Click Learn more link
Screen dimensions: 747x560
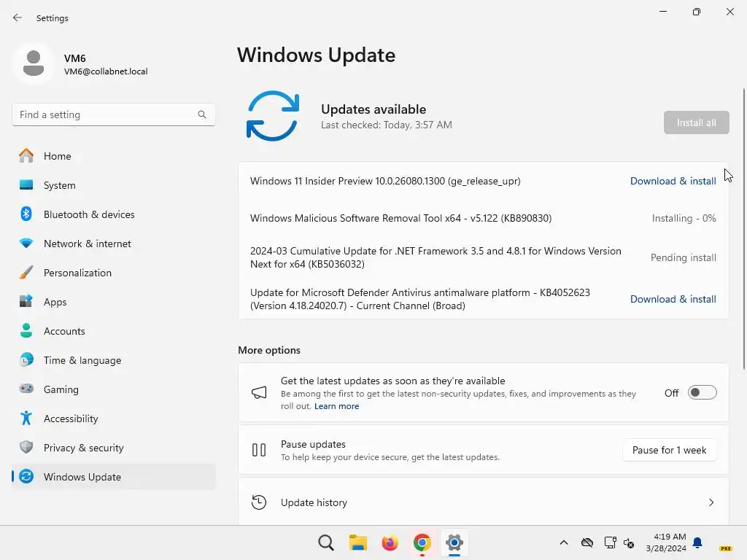click(336, 406)
